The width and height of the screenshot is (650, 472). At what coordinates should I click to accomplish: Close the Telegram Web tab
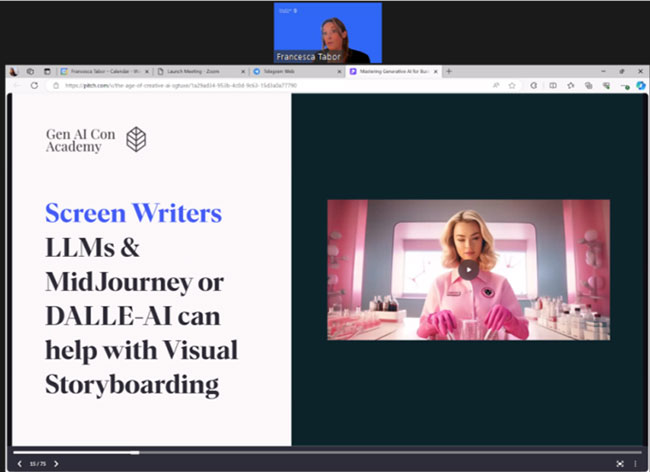[x=339, y=72]
